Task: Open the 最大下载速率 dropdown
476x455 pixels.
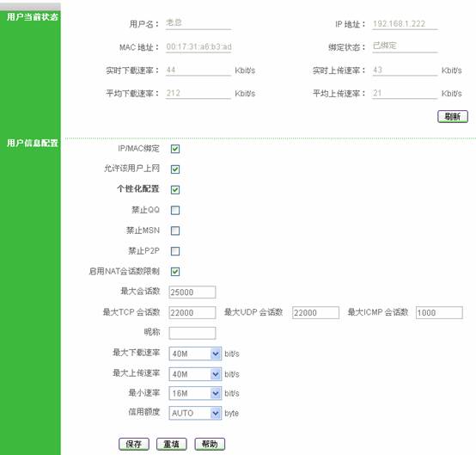Action: (x=195, y=354)
